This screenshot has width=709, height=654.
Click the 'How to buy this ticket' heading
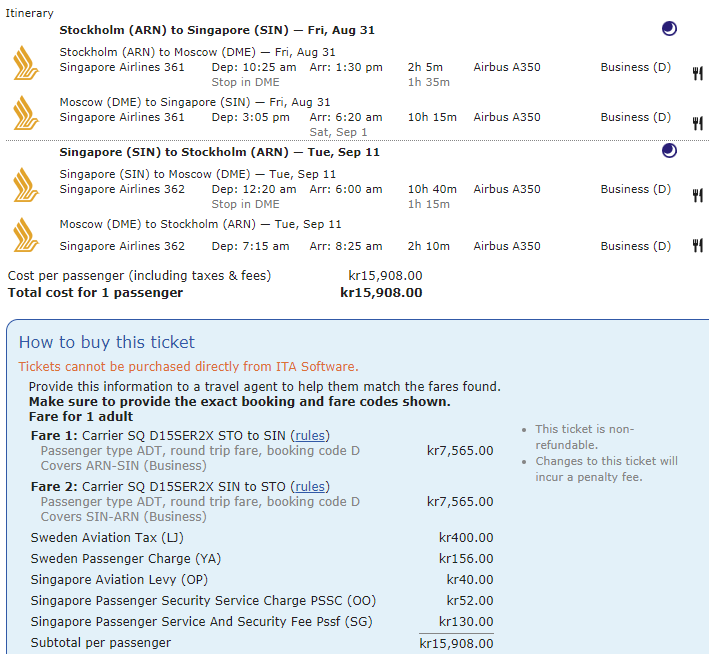click(x=107, y=343)
